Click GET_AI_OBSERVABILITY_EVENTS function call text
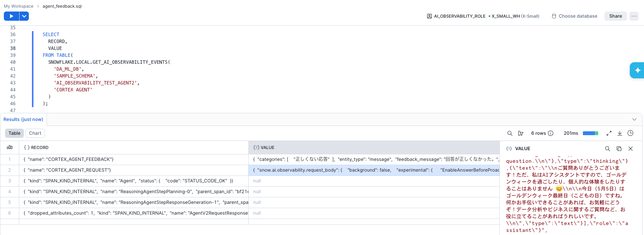Screen dimensions: 644x235 109,62
